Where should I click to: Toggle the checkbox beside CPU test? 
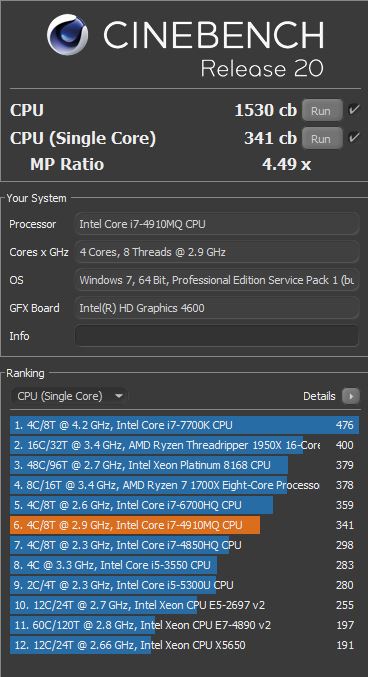click(x=354, y=111)
